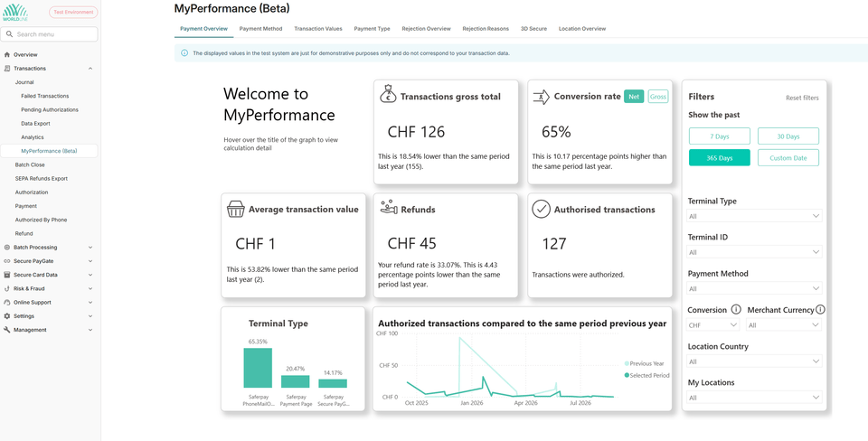Open the Conversion CHF dropdown
Image resolution: width=868 pixels, height=441 pixels.
713,324
